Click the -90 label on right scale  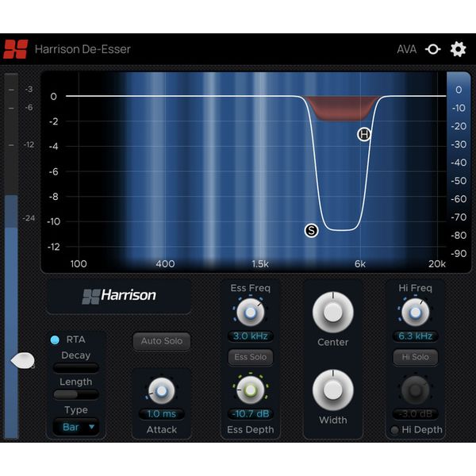click(x=459, y=254)
